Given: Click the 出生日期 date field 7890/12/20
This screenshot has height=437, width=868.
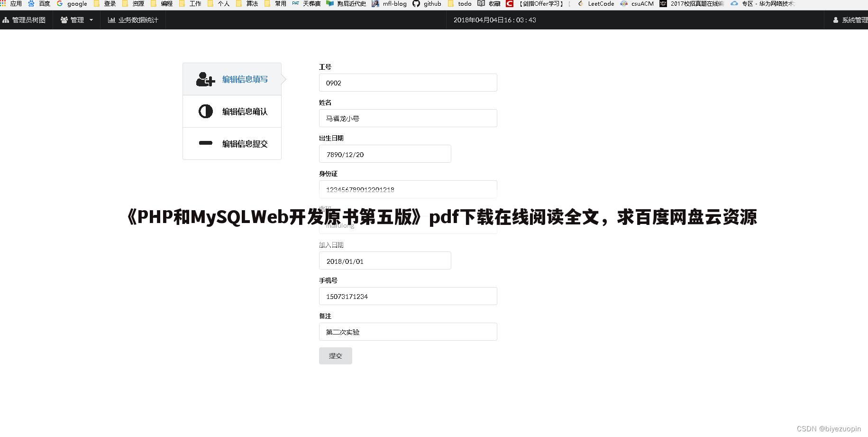Looking at the screenshot, I should [385, 154].
